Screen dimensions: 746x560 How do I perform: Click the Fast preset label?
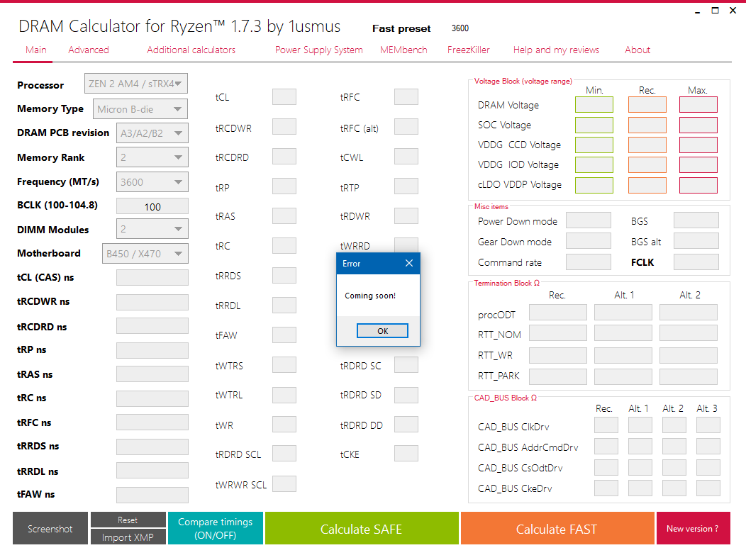[401, 28]
